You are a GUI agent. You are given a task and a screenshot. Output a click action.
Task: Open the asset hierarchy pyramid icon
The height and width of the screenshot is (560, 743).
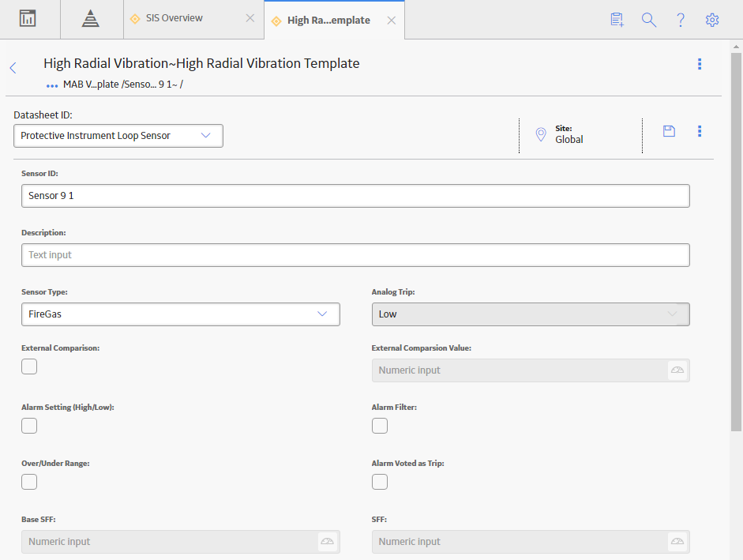(90, 18)
